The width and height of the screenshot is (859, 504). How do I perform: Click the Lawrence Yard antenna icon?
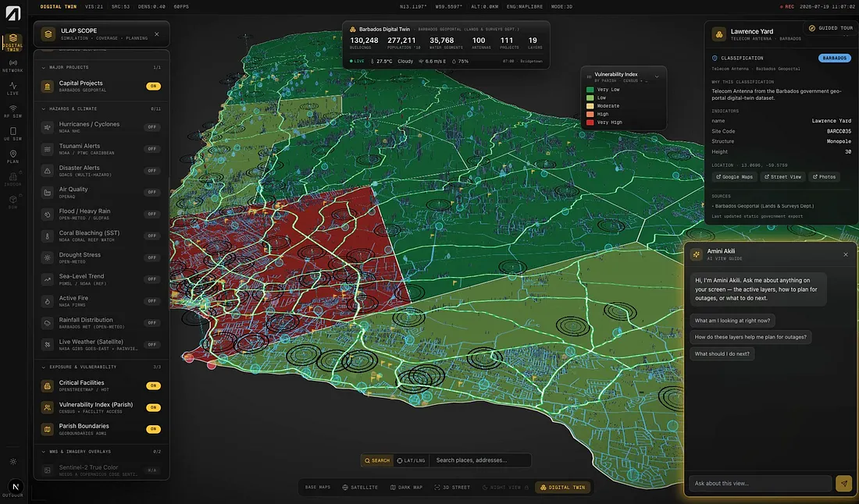(718, 34)
